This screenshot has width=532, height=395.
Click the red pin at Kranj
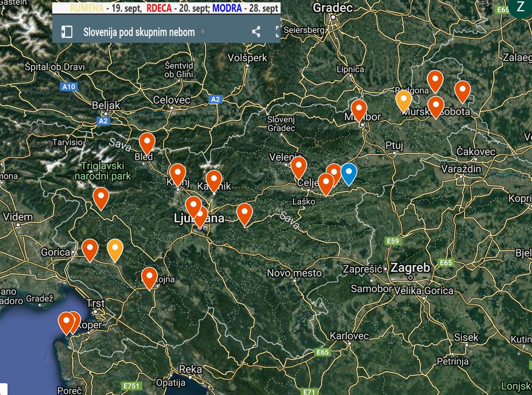(177, 173)
